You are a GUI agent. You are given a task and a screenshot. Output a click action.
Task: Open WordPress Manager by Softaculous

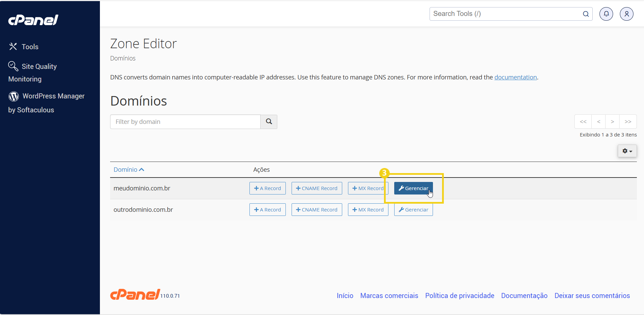click(x=46, y=103)
